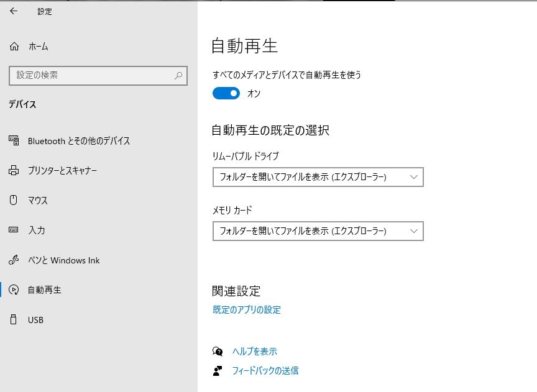Click the フィードバックの送信 link
The width and height of the screenshot is (537, 392).
pos(265,371)
